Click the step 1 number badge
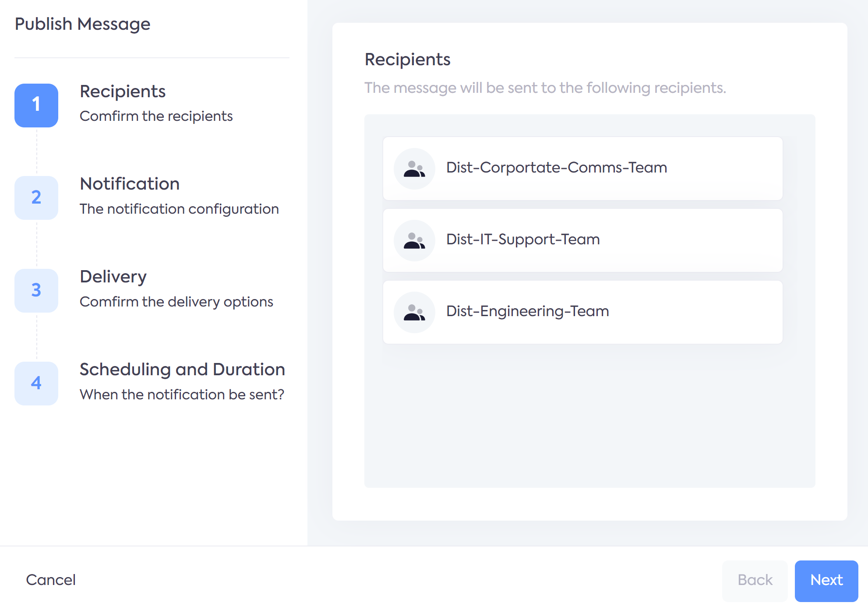The height and width of the screenshot is (613, 868). (x=36, y=105)
